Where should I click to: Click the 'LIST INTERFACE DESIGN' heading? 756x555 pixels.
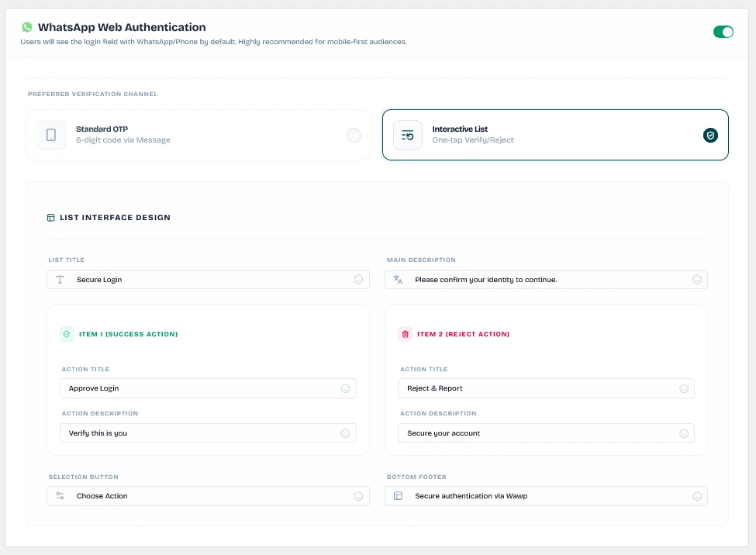(x=116, y=218)
